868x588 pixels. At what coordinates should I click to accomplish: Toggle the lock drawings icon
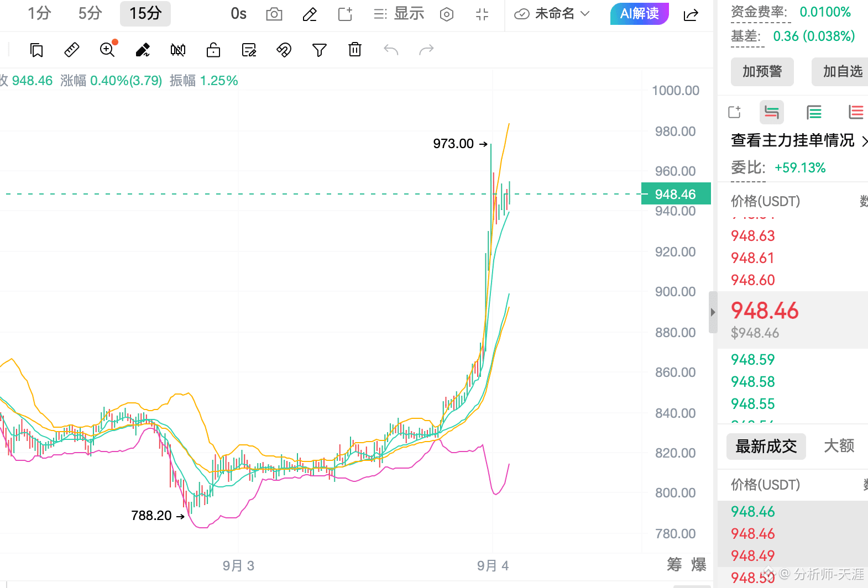pyautogui.click(x=213, y=50)
